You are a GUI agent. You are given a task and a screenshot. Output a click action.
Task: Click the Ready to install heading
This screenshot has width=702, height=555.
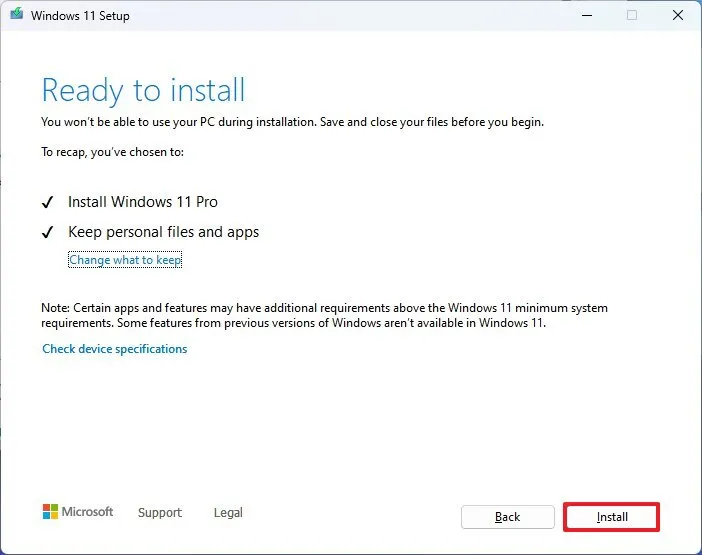click(143, 90)
